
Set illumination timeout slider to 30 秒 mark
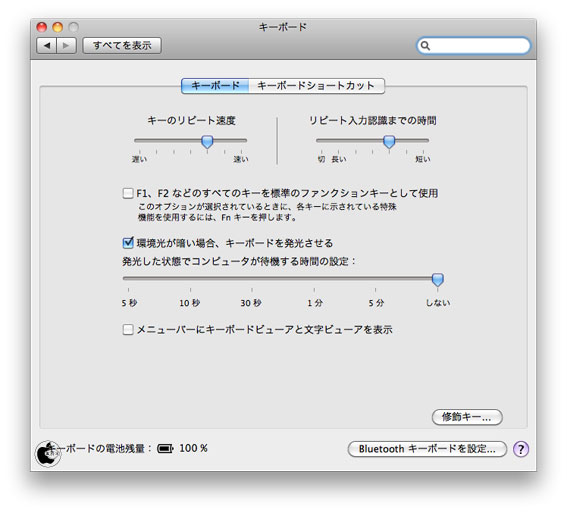tap(252, 279)
